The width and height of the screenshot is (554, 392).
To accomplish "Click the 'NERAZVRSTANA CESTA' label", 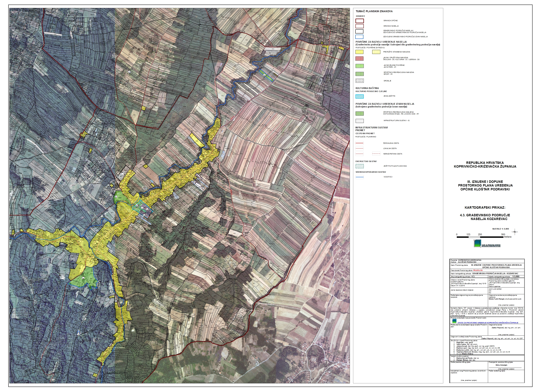I will point(393,154).
